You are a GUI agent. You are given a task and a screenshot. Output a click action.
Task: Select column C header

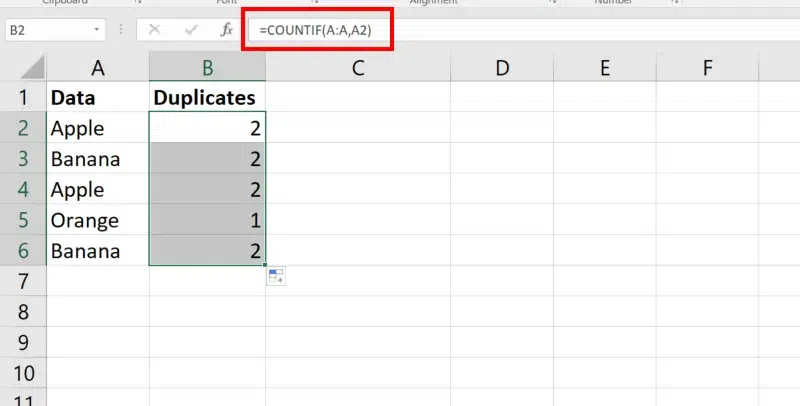click(358, 68)
